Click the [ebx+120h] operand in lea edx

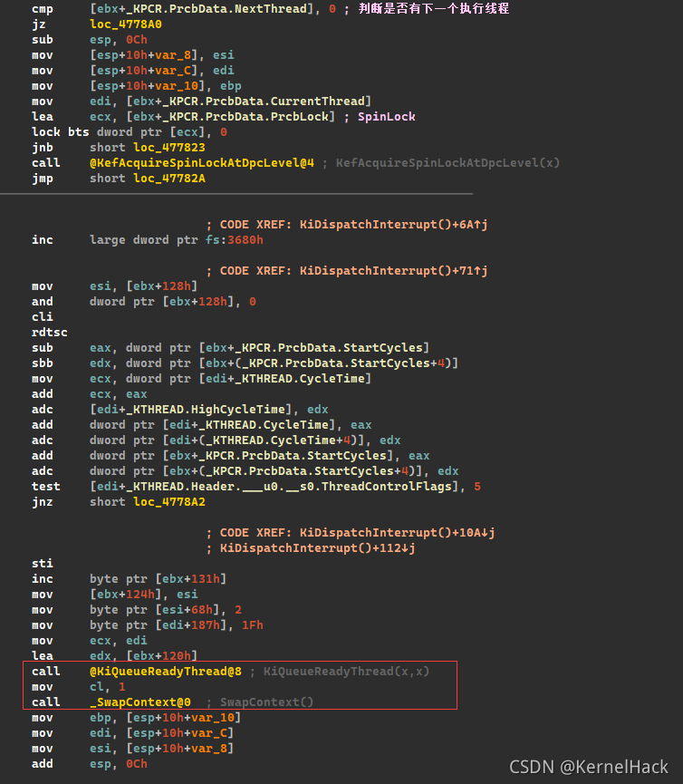pyautogui.click(x=162, y=655)
